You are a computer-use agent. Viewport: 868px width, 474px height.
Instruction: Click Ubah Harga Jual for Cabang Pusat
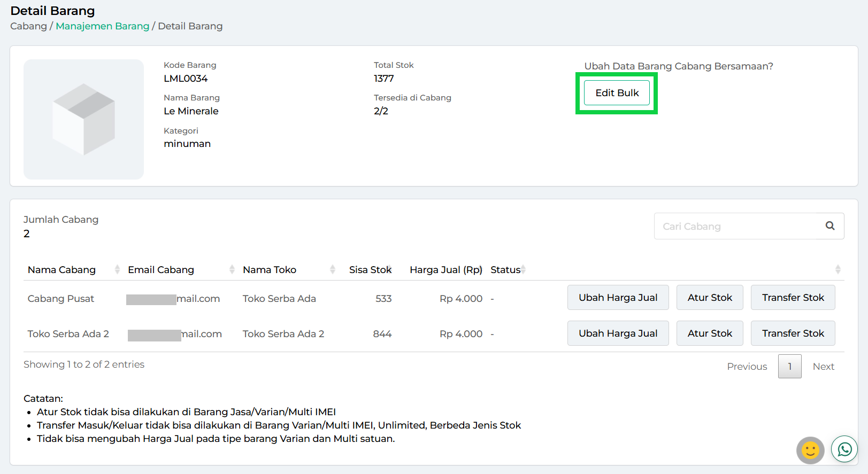618,298
